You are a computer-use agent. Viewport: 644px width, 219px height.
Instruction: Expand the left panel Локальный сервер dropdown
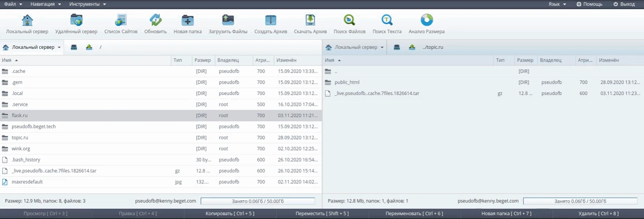(32, 47)
